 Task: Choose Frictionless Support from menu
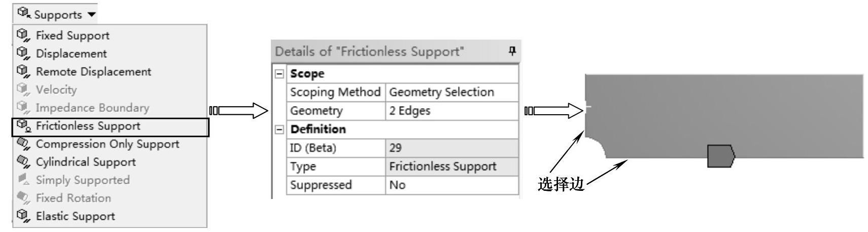[88, 126]
